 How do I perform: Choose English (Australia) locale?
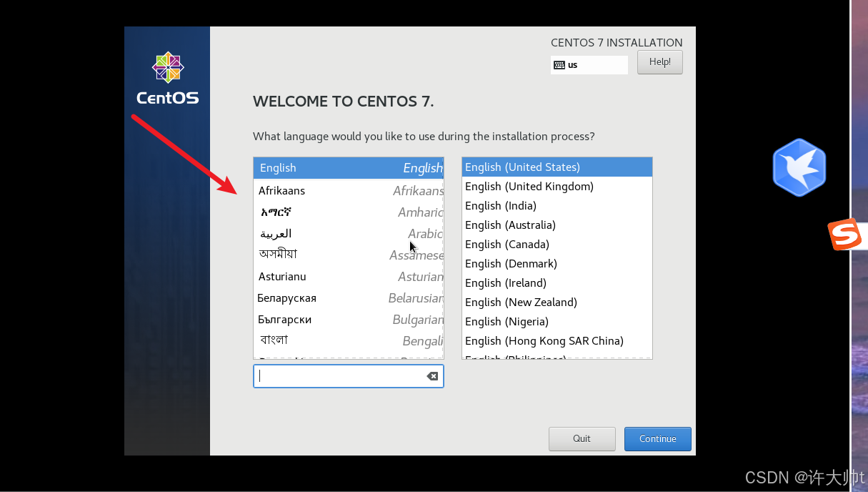tap(557, 225)
